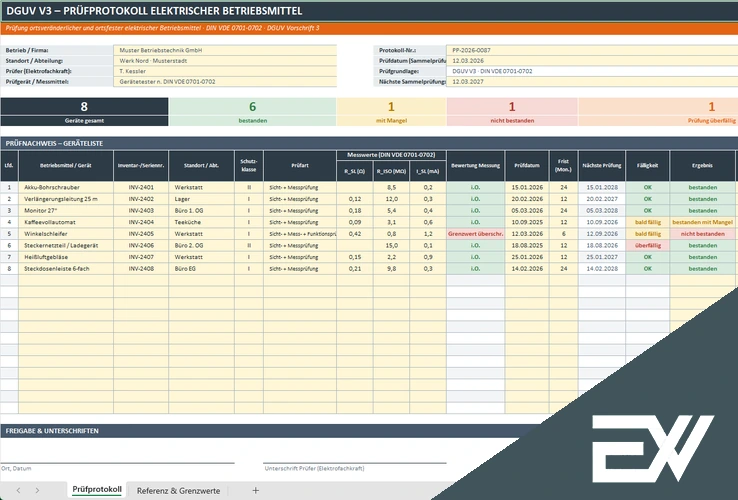Click the green bestanden count tile

pyautogui.click(x=252, y=112)
